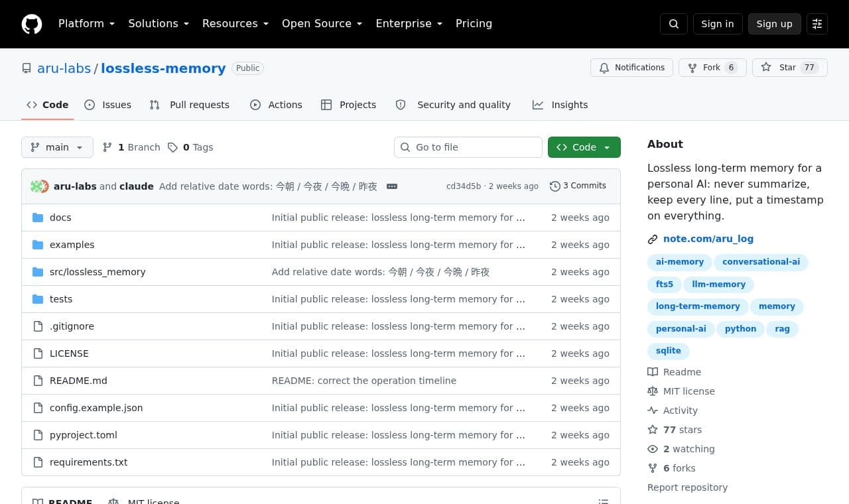The height and width of the screenshot is (504, 849).
Task: Open the Open Source dropdown menu
Action: coord(322,24)
